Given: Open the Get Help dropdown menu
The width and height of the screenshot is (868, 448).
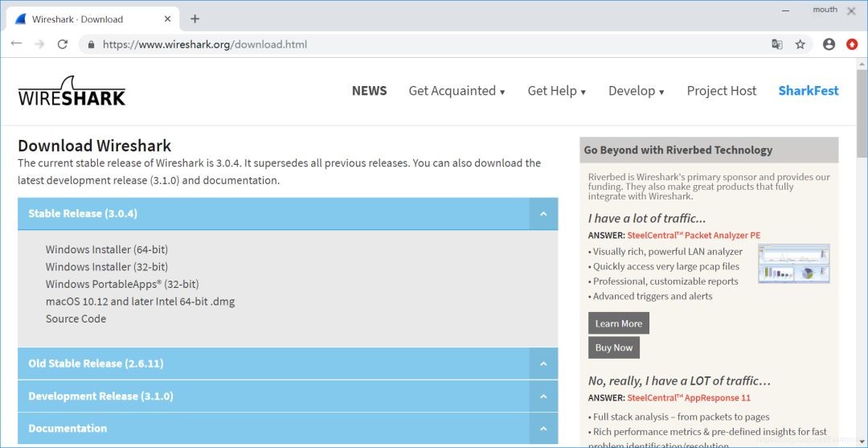Looking at the screenshot, I should [x=556, y=91].
